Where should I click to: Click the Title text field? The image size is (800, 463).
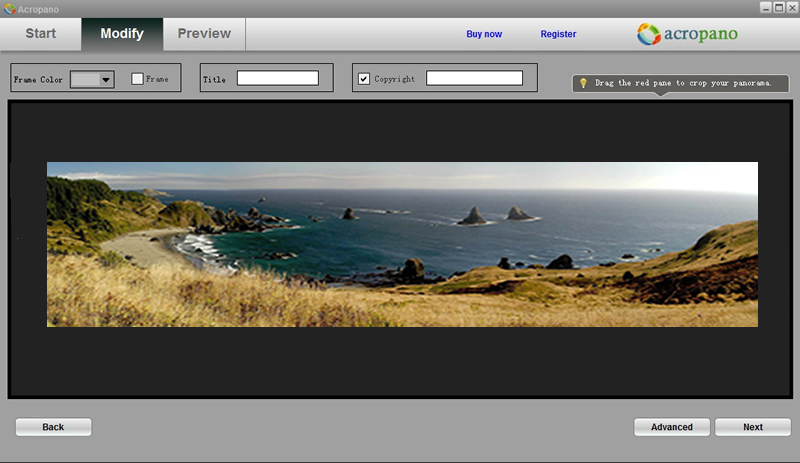click(278, 78)
